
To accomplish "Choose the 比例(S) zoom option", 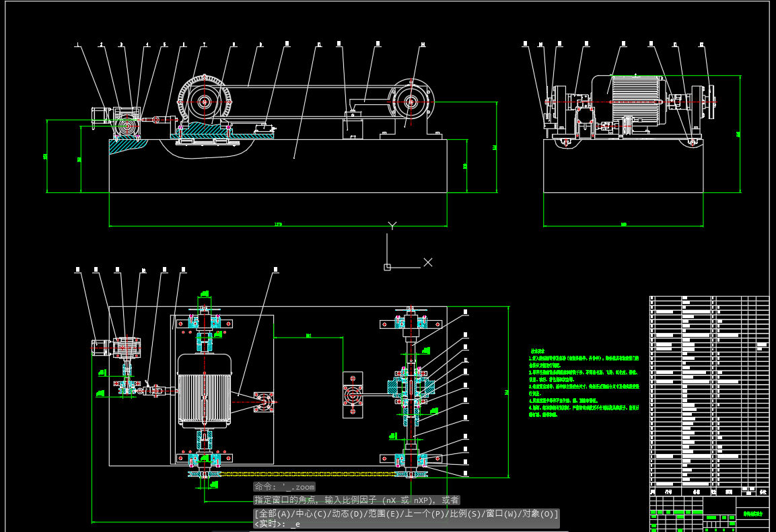I will [466, 514].
